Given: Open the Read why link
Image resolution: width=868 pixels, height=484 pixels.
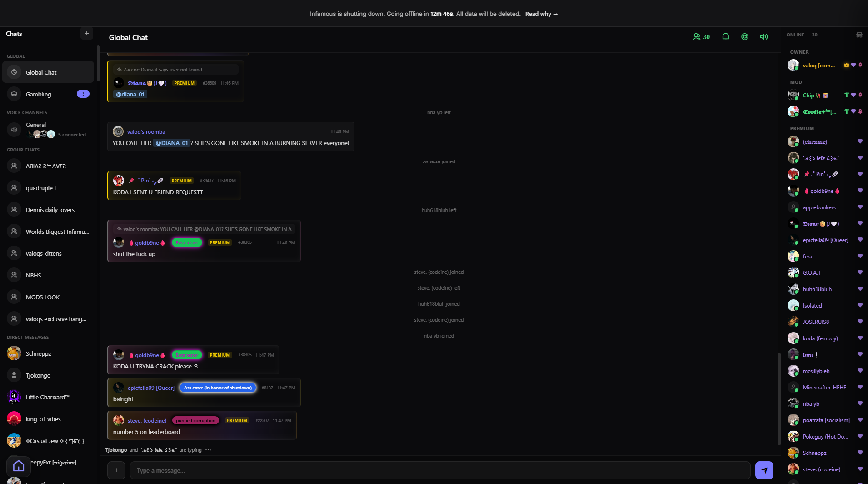Looking at the screenshot, I should 541,14.
